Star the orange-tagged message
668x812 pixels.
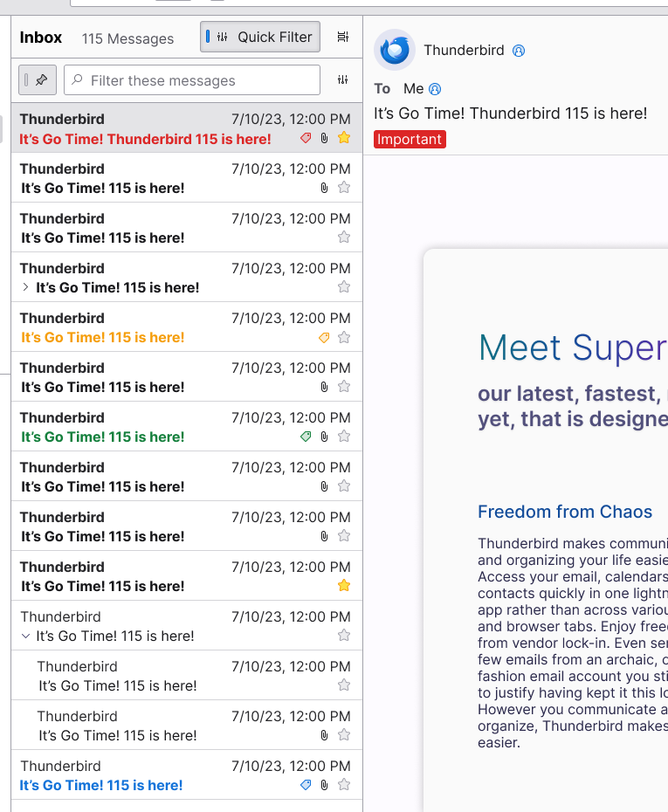point(344,337)
